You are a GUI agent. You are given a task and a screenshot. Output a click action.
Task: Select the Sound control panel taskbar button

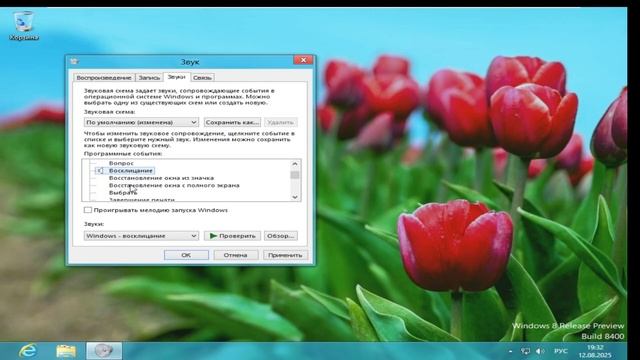point(104,351)
